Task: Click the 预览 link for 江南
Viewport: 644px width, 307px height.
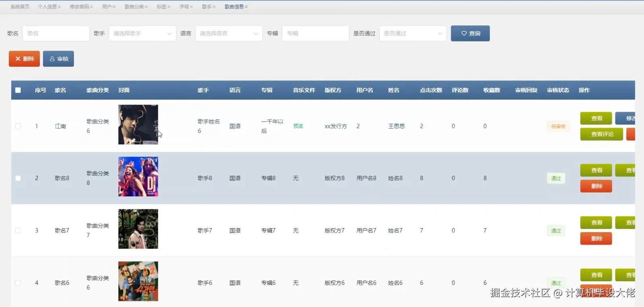Action: [x=298, y=126]
